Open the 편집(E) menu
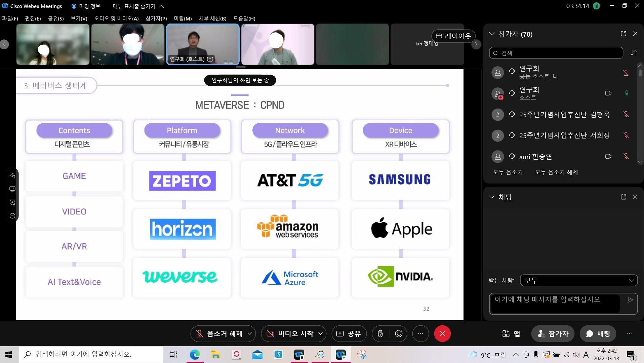The height and width of the screenshot is (363, 644). point(33,18)
